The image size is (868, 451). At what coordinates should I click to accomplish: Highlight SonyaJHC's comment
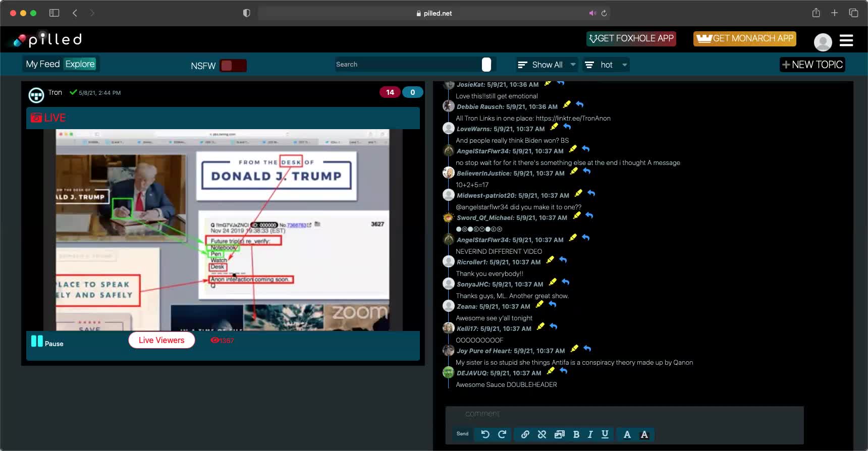point(553,282)
